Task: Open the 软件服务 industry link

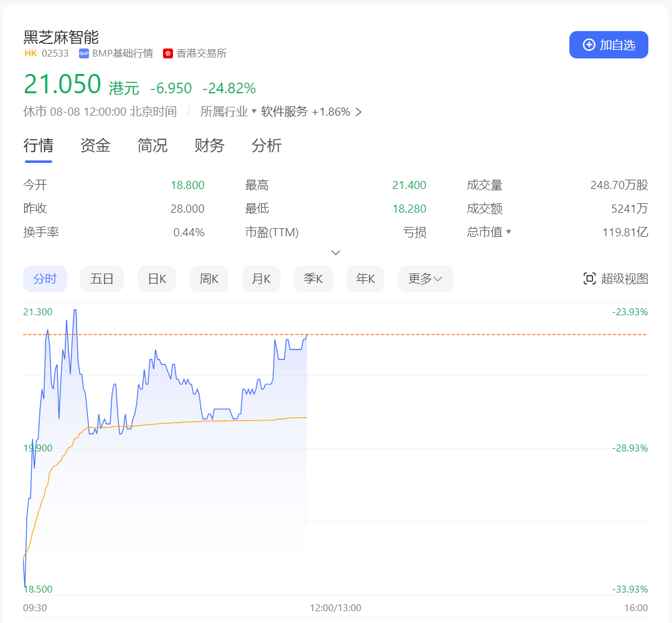Action: click(x=284, y=112)
